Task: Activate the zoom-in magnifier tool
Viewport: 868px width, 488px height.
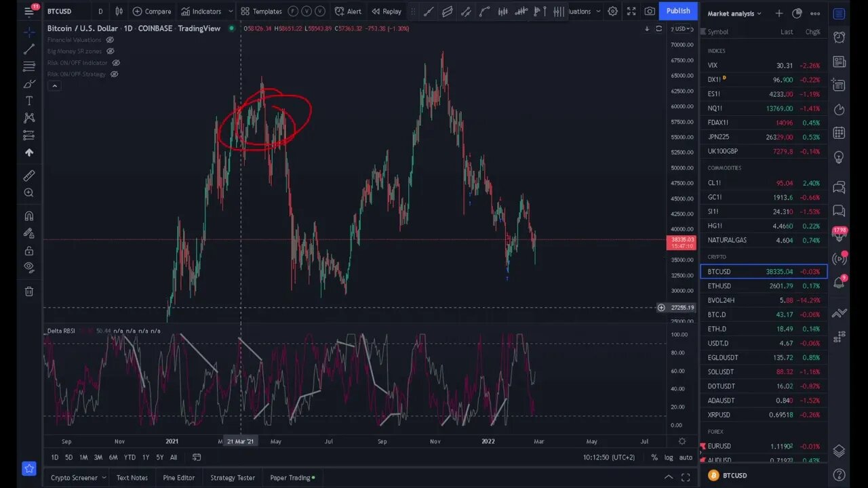Action: click(x=28, y=193)
